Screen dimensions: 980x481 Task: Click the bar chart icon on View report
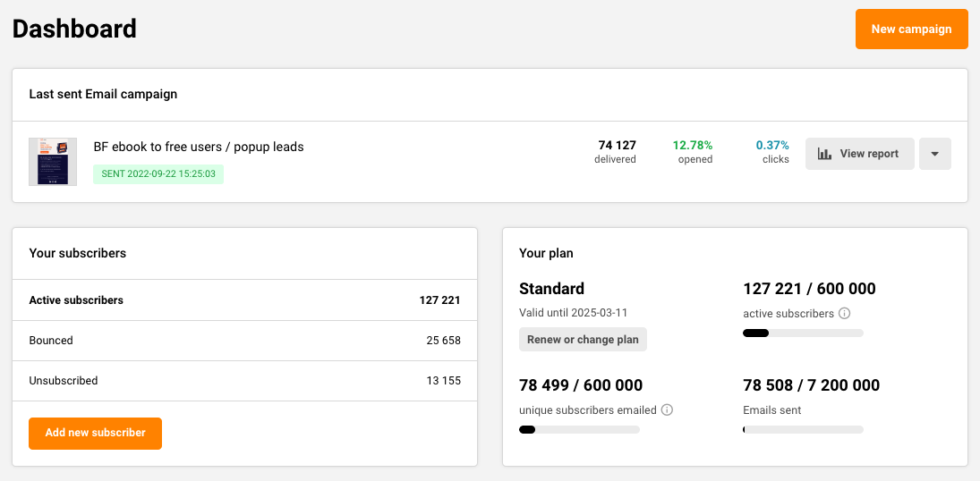824,154
